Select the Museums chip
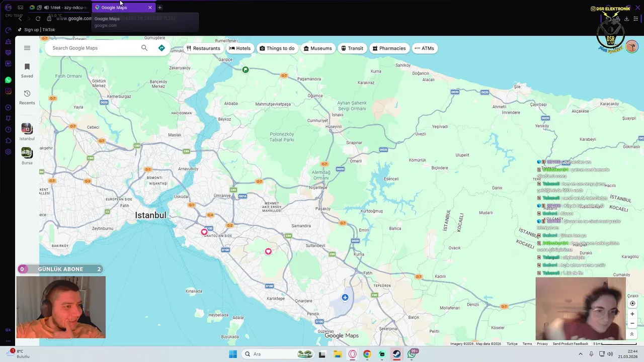 [x=317, y=48]
